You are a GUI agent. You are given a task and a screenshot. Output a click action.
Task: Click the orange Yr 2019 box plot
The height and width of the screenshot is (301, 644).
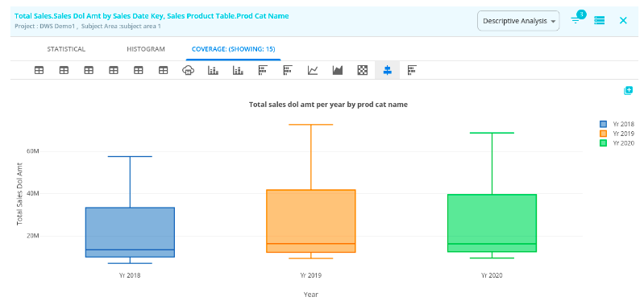[311, 221]
